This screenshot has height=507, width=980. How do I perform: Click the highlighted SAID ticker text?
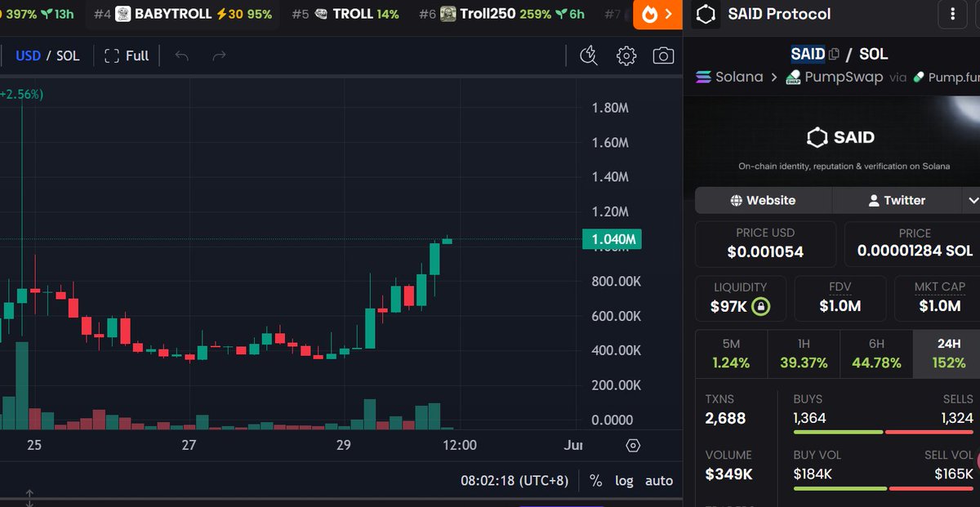[808, 54]
